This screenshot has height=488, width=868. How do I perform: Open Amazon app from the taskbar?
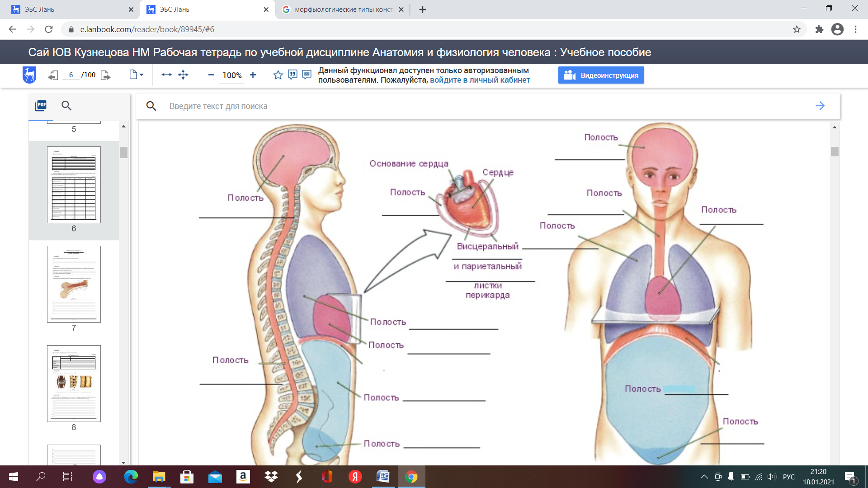click(x=243, y=477)
